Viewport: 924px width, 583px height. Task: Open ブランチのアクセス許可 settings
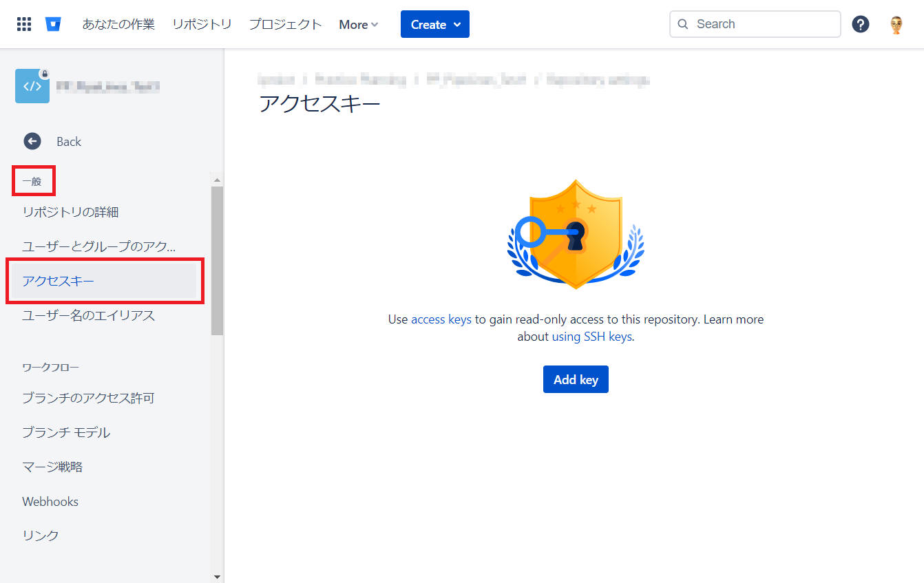pyautogui.click(x=88, y=398)
